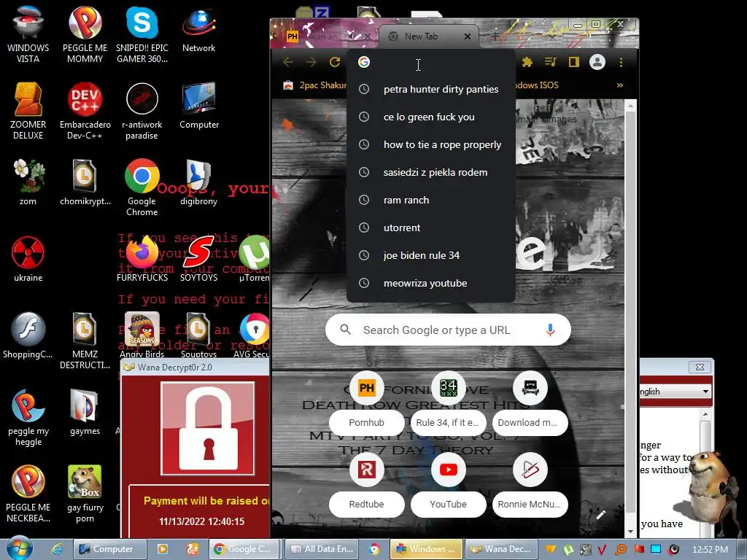Click Chrome page scrollbar down arrow
The image size is (747, 560).
click(630, 532)
